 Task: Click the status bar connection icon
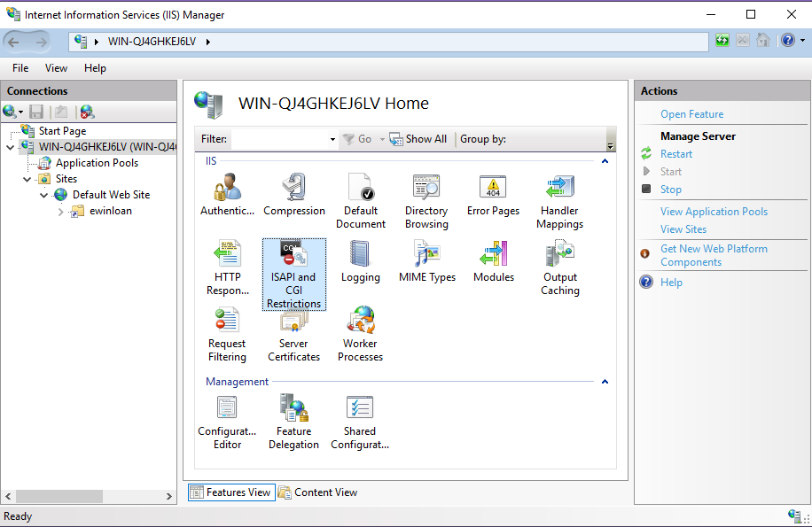pyautogui.click(x=795, y=515)
